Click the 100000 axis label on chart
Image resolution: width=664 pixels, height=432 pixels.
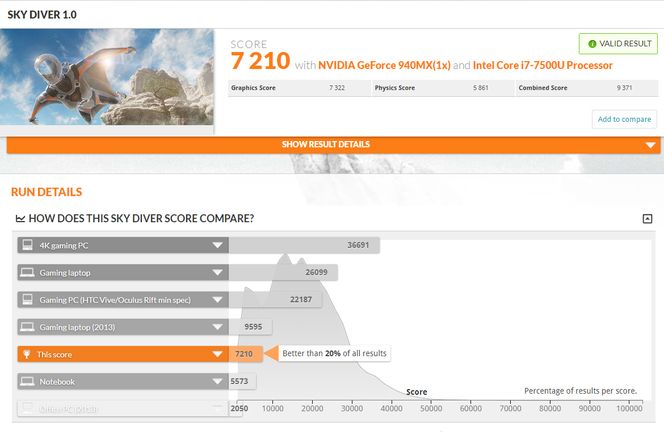(629, 408)
